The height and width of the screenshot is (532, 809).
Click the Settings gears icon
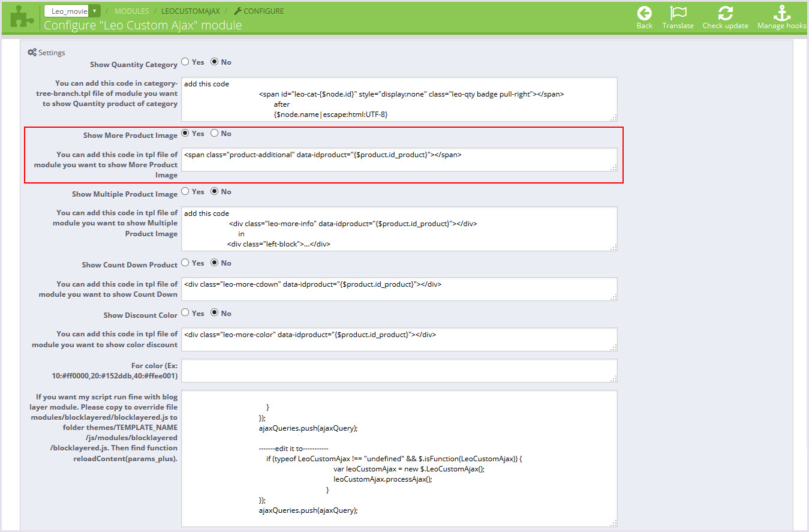(x=32, y=52)
